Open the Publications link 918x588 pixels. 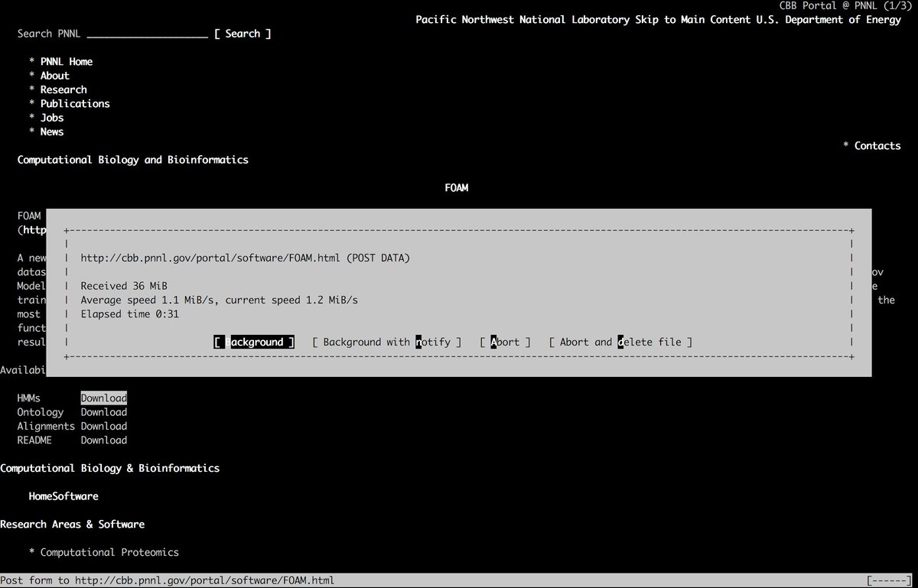tap(75, 103)
